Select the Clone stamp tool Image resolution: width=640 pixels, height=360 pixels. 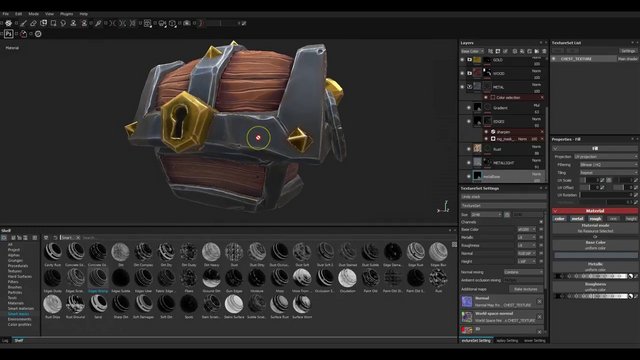73,23
